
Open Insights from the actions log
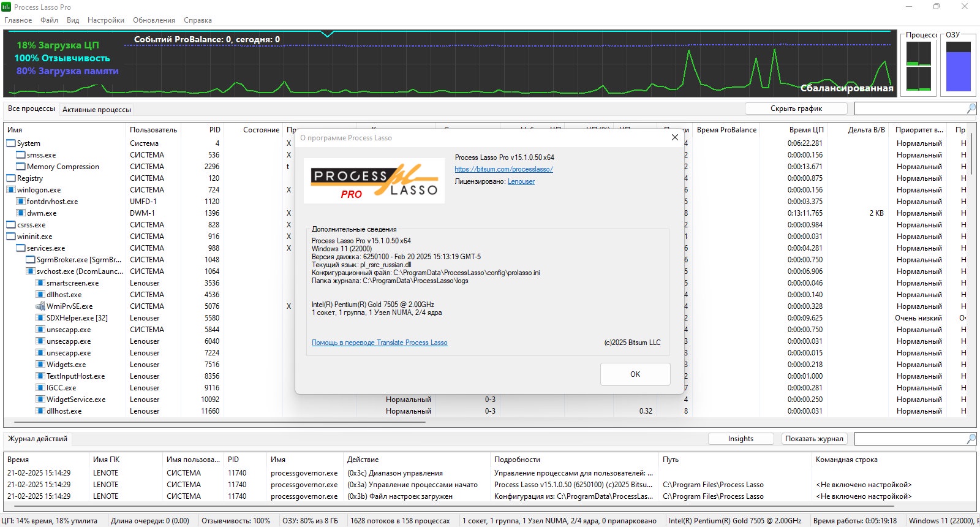tap(741, 439)
